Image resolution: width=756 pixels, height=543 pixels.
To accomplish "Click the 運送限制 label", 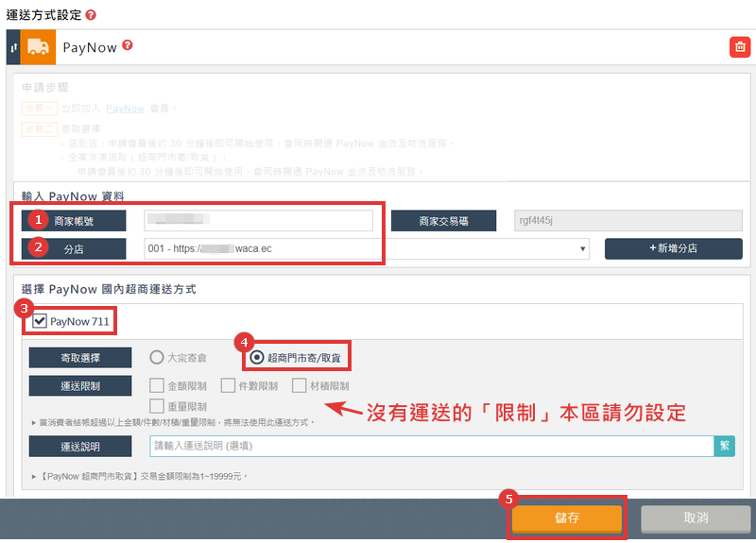I will pyautogui.click(x=80, y=386).
